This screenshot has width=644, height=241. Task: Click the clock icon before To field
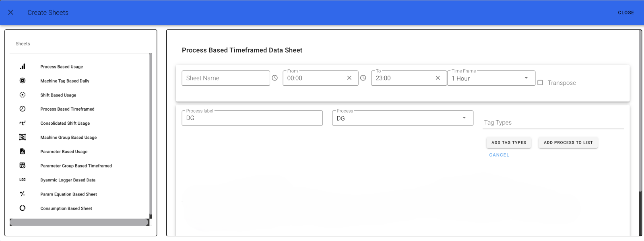click(x=363, y=78)
